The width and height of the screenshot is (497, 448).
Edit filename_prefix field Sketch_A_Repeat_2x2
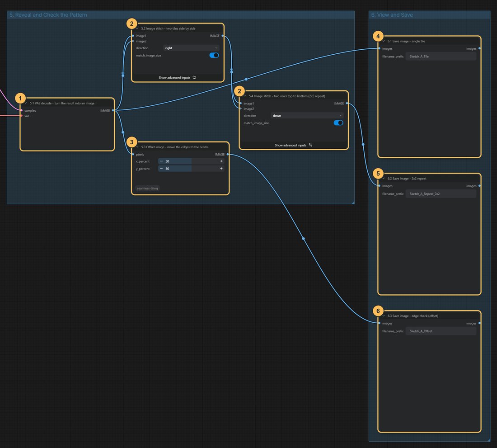click(441, 194)
